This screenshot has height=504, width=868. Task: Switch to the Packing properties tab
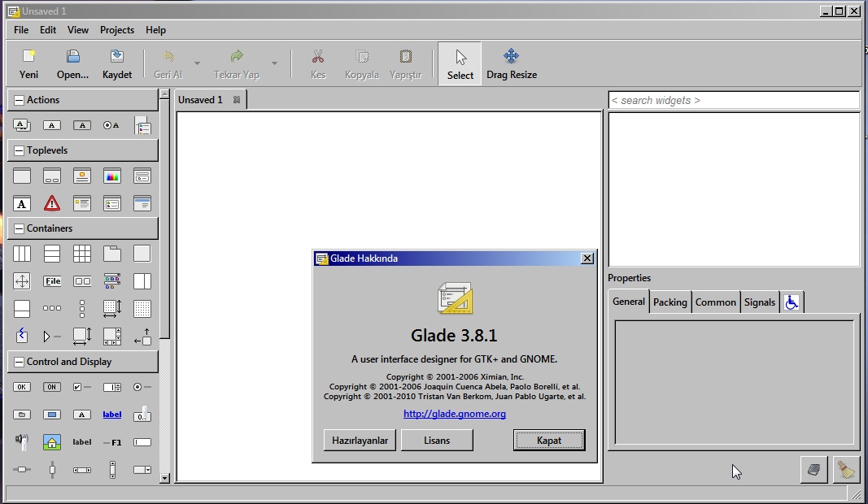670,302
